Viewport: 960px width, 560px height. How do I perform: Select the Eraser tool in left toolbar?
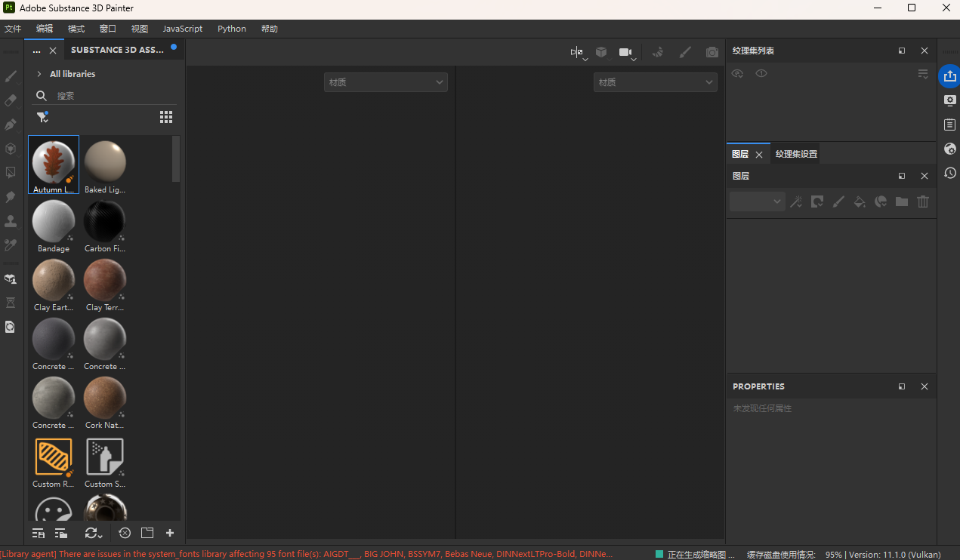[x=11, y=99]
